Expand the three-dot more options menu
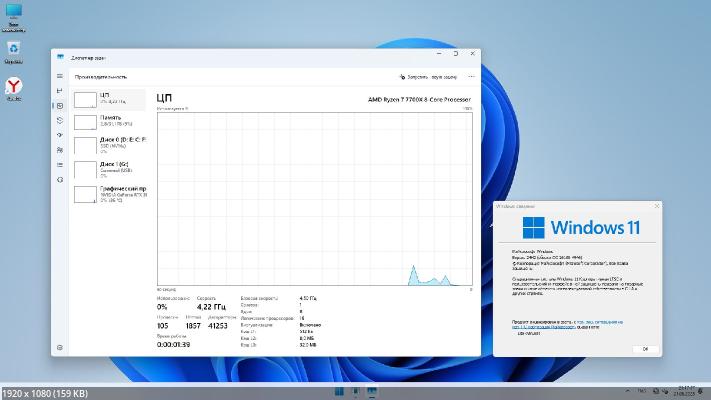The width and height of the screenshot is (711, 400). tap(468, 76)
